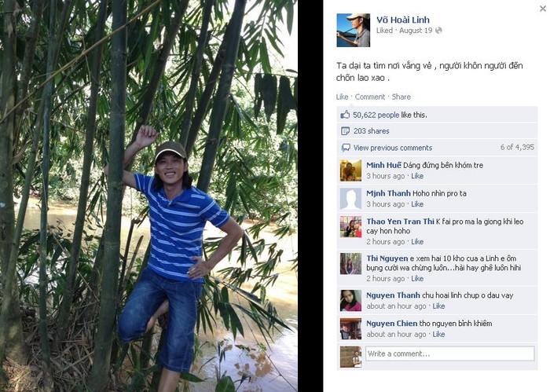550x392 pixels.
Task: Like the post using the Like link
Action: pos(342,97)
